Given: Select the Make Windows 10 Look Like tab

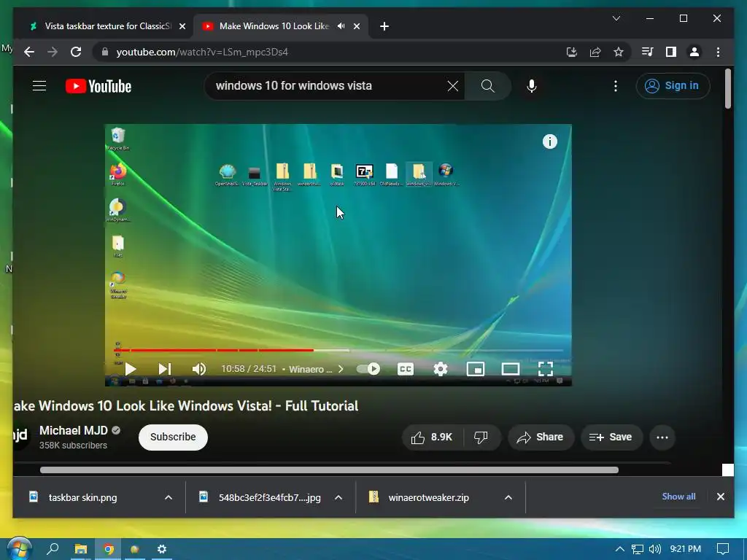Looking at the screenshot, I should pos(274,26).
